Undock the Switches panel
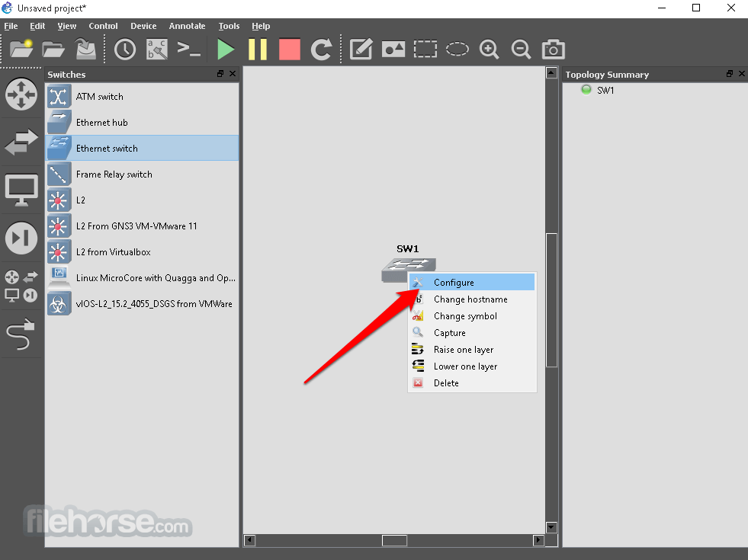748x560 pixels. point(220,74)
